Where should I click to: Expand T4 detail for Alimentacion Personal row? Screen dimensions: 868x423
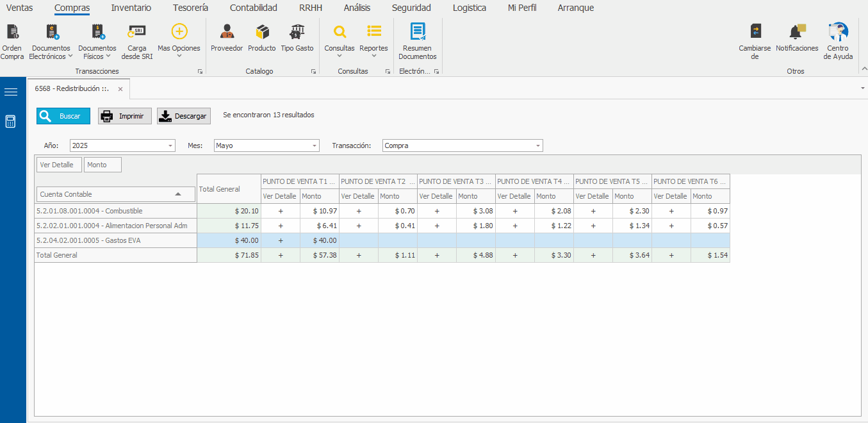[515, 226]
